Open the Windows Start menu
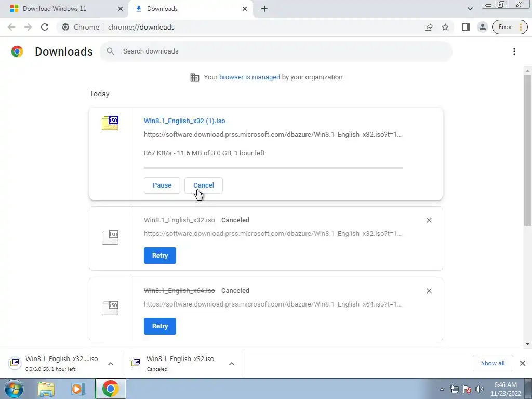The width and height of the screenshot is (532, 399). (x=14, y=389)
